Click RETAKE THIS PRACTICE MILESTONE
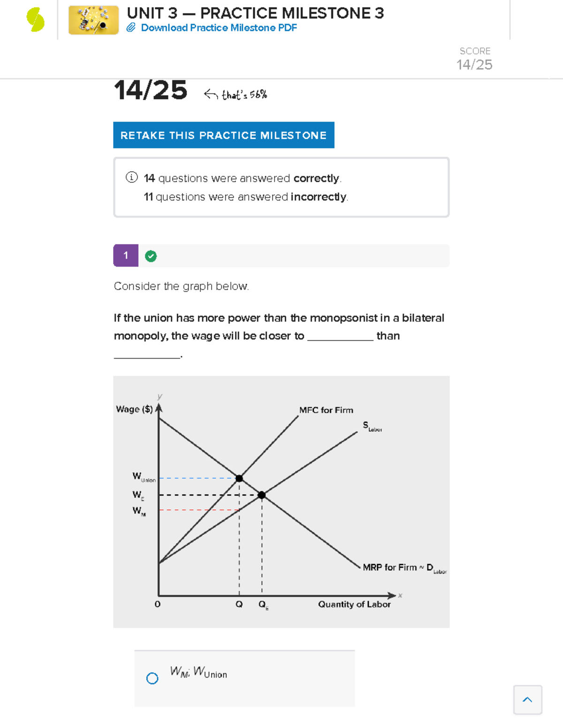 pos(223,135)
